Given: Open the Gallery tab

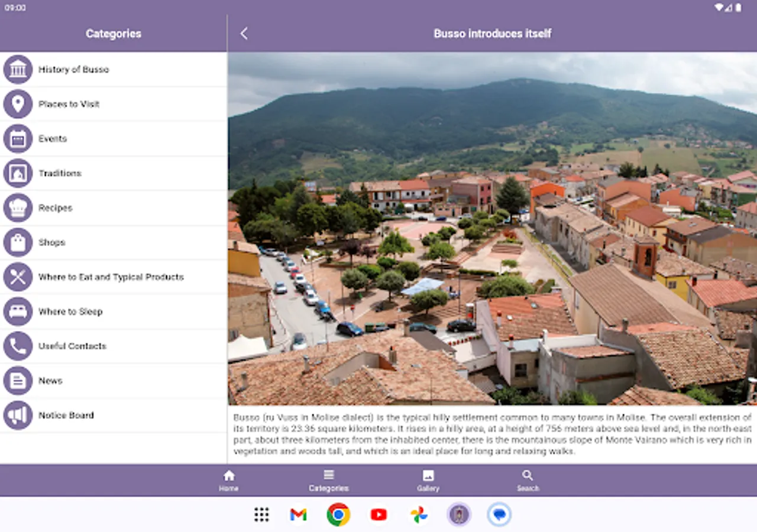Looking at the screenshot, I should click(x=428, y=481).
